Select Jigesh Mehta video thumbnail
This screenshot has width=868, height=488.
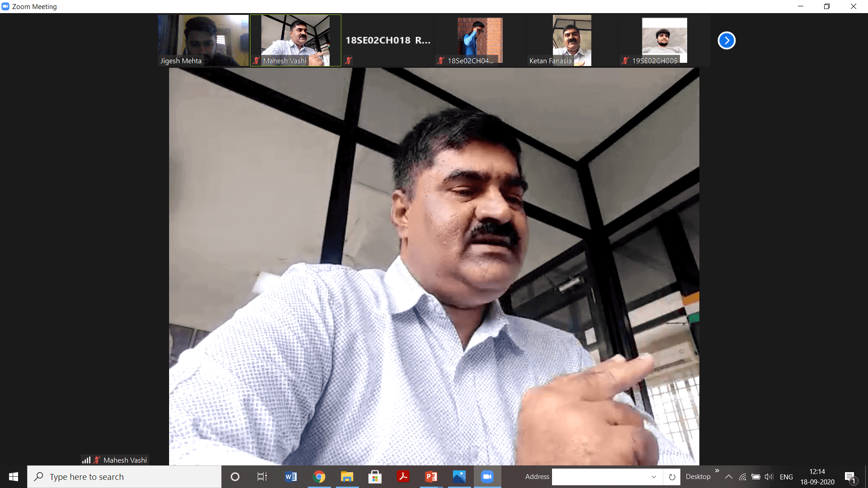click(203, 40)
